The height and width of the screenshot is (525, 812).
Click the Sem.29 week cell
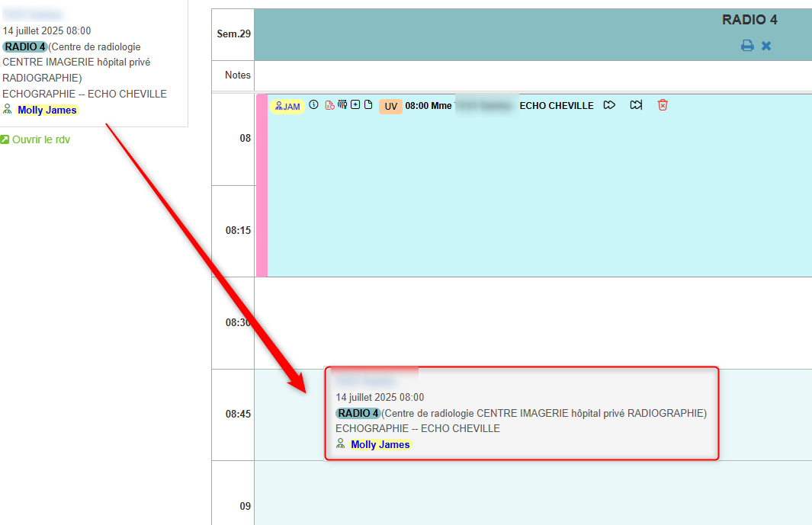(233, 34)
